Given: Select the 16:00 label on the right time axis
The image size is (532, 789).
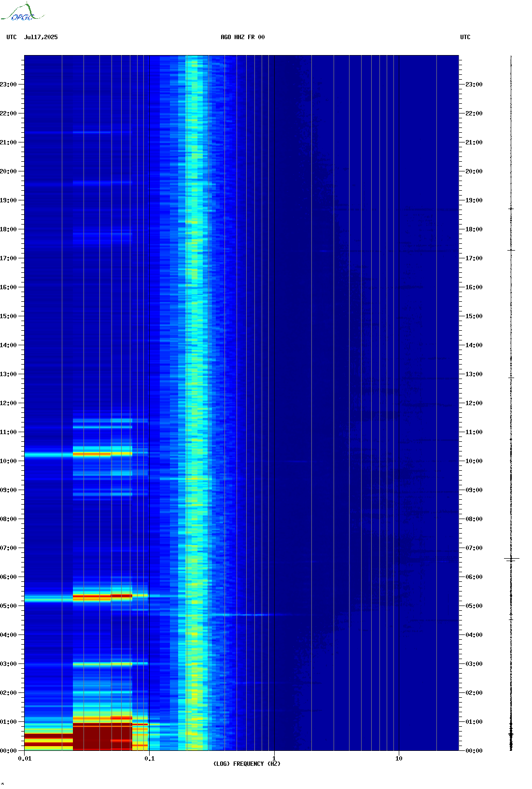Looking at the screenshot, I should point(474,287).
